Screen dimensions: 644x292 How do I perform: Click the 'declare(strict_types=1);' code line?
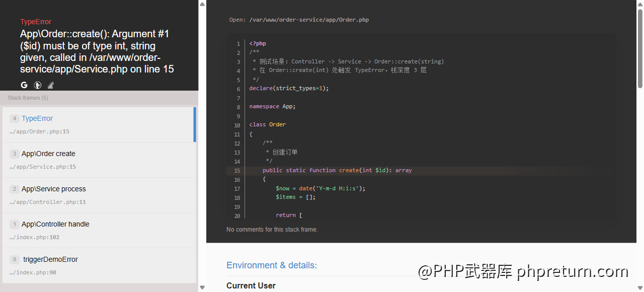289,88
